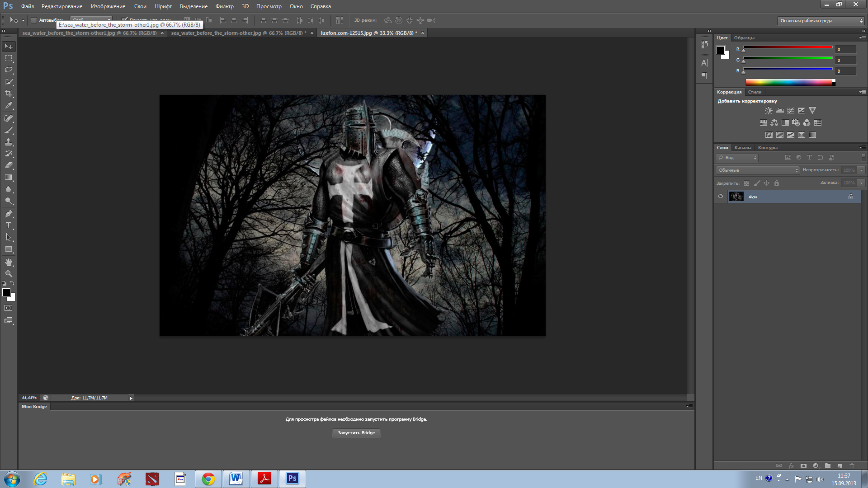Image resolution: width=868 pixels, height=488 pixels.
Task: Toggle the Автовыбор checkbox
Action: 34,20
